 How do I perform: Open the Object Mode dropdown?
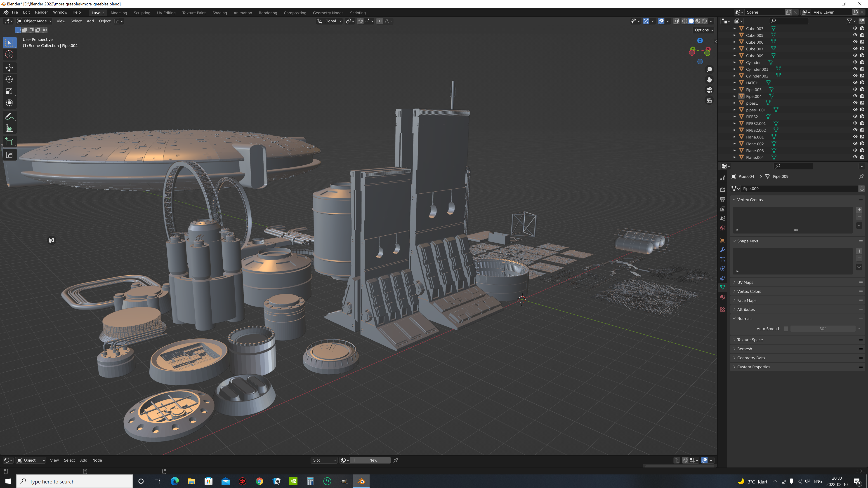coord(34,21)
